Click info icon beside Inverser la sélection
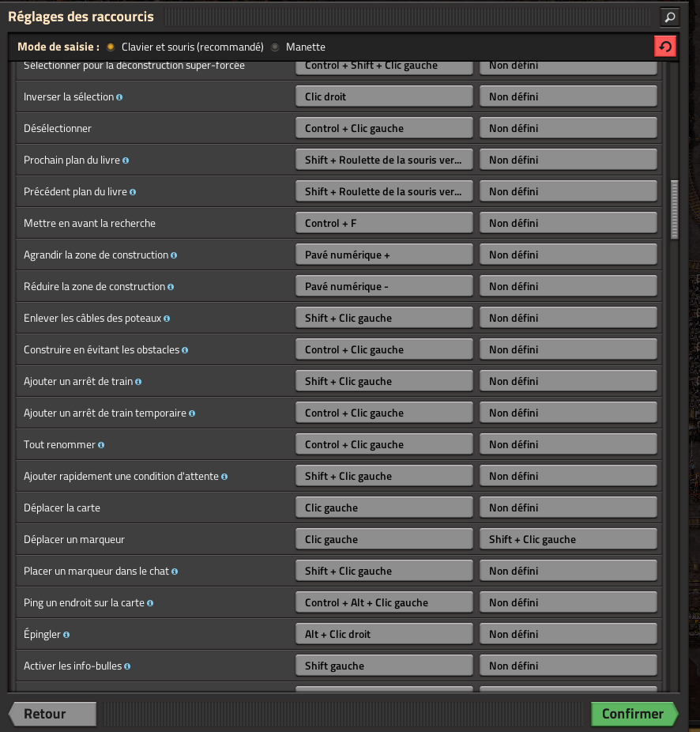This screenshot has height=732, width=700. 119,97
